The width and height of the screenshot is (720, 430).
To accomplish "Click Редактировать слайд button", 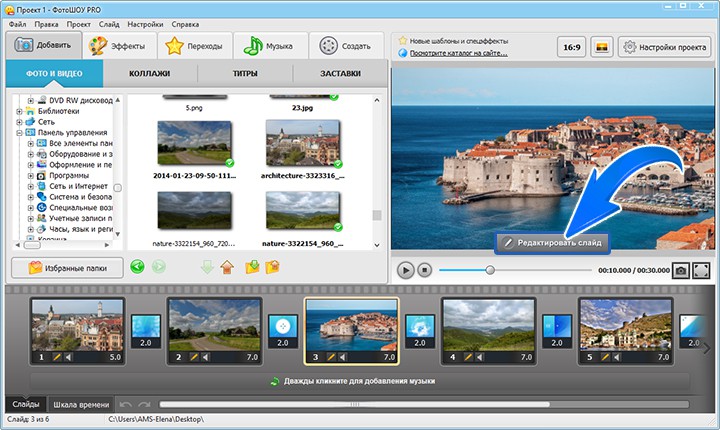I will click(552, 243).
